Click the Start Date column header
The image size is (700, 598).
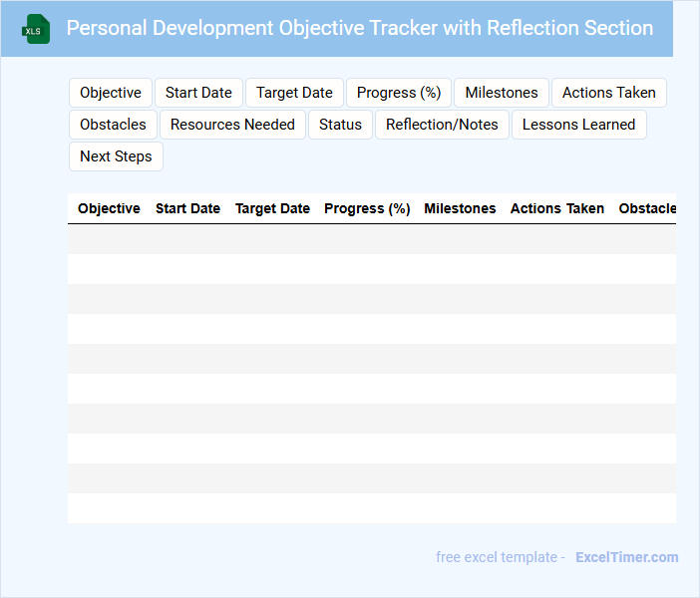click(187, 209)
